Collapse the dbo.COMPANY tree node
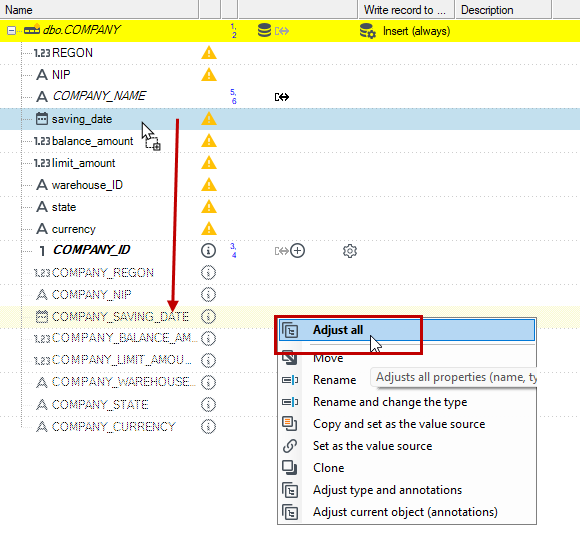Image resolution: width=580 pixels, height=545 pixels. tap(11, 30)
